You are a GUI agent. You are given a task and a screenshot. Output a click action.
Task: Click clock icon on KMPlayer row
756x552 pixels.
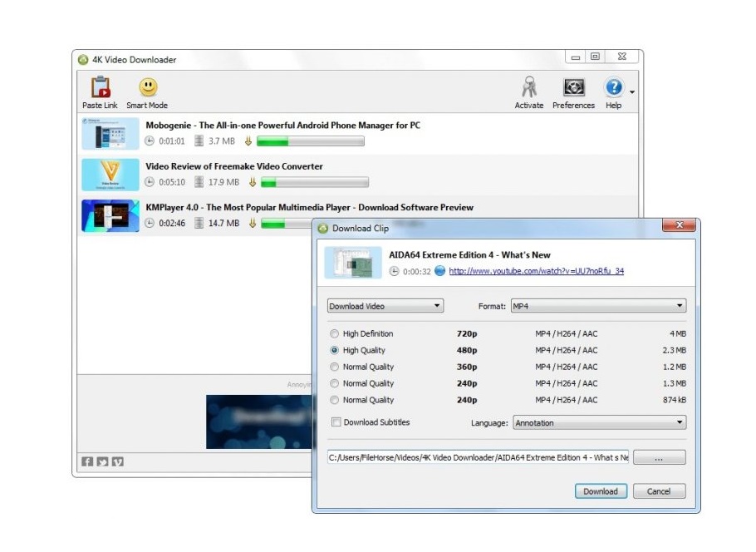(x=150, y=223)
